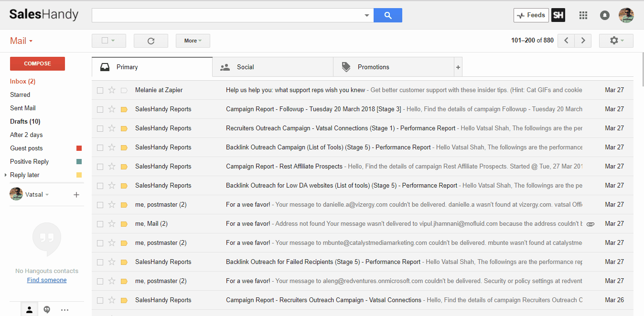The height and width of the screenshot is (316, 644).
Task: Click the black SH SalesHandy extension icon
Action: [558, 15]
